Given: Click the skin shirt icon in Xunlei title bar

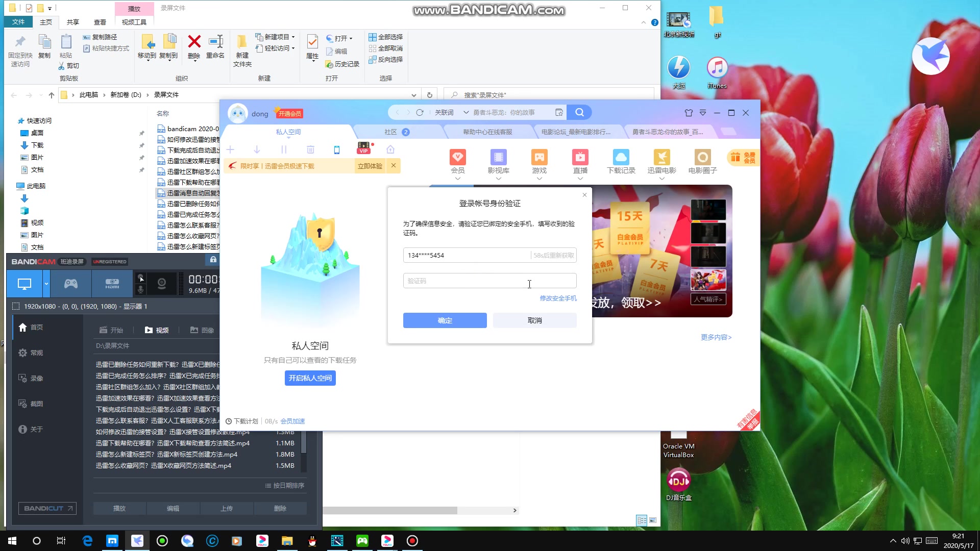Looking at the screenshot, I should (x=689, y=113).
